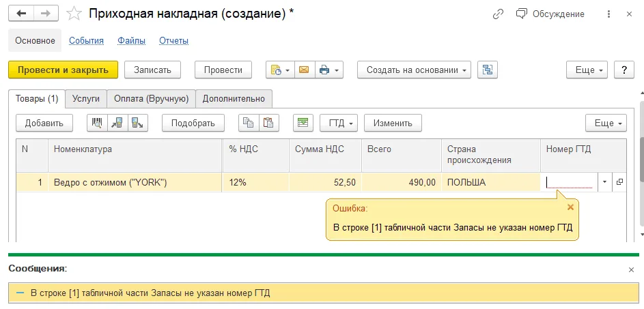Open the Отчеты link

point(173,41)
